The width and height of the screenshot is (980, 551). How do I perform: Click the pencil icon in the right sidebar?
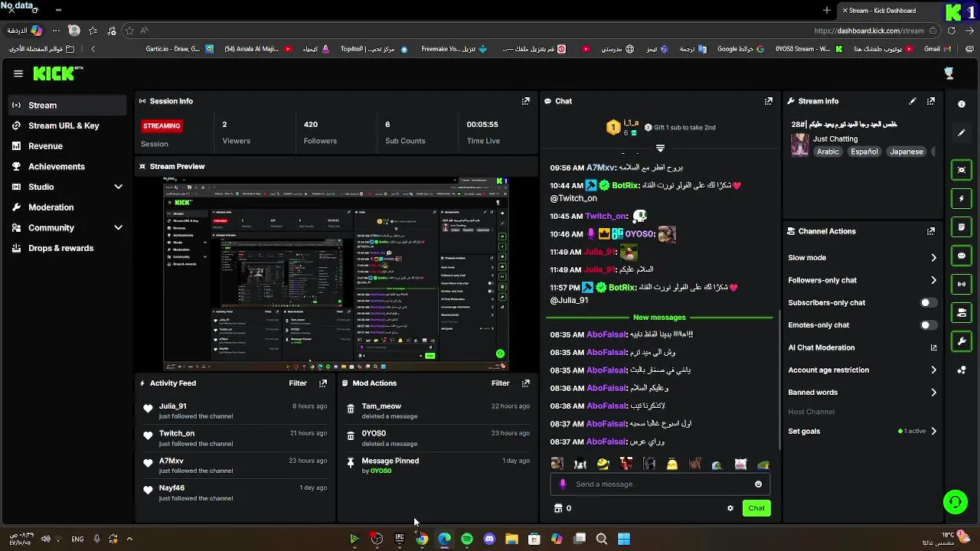click(x=962, y=132)
